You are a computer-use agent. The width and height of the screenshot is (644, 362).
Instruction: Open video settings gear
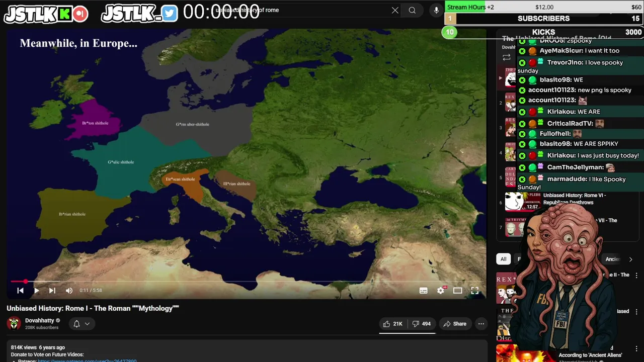click(x=441, y=291)
